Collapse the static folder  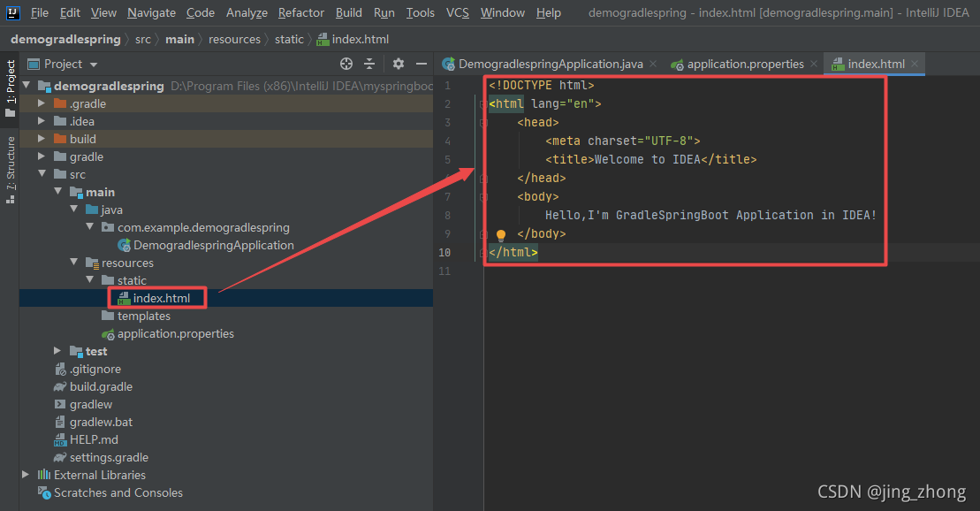pyautogui.click(x=89, y=279)
